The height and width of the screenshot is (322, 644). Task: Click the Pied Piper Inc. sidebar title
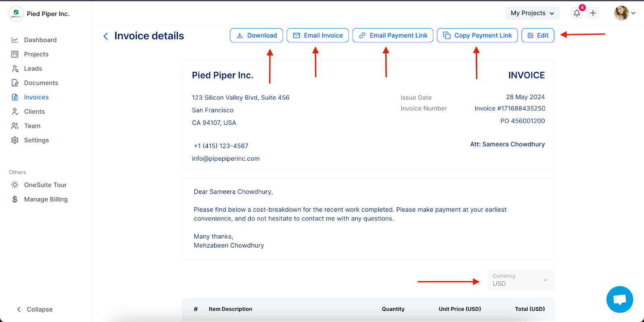coord(48,14)
